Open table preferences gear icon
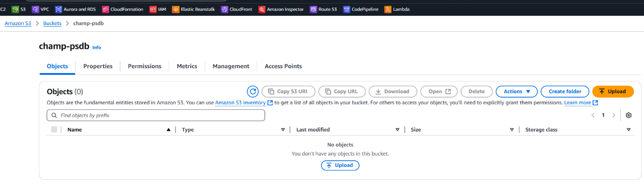This screenshot has width=644, height=190. (x=629, y=116)
